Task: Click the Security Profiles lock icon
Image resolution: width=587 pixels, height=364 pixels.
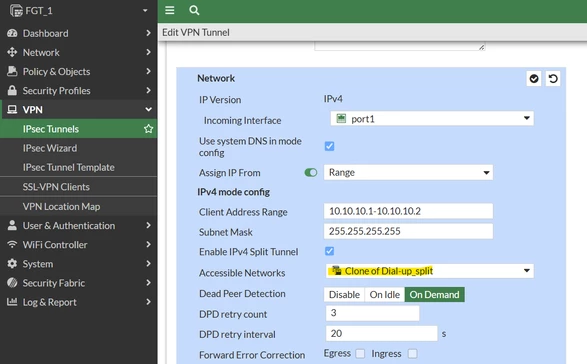Action: 12,90
